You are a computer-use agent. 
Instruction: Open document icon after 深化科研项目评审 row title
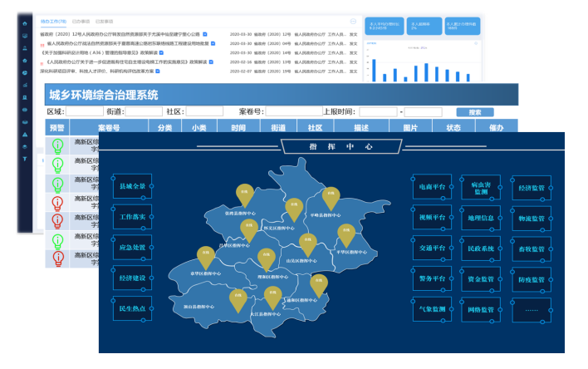point(158,71)
